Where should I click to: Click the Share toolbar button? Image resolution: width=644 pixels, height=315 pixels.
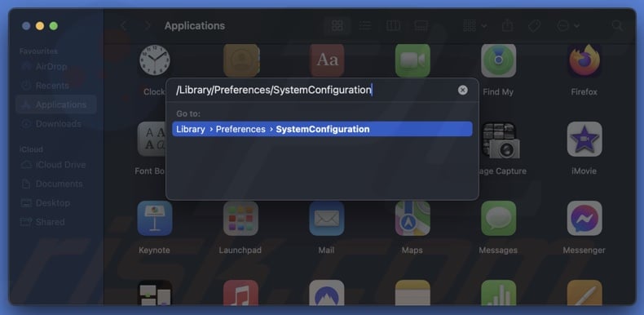pyautogui.click(x=508, y=25)
